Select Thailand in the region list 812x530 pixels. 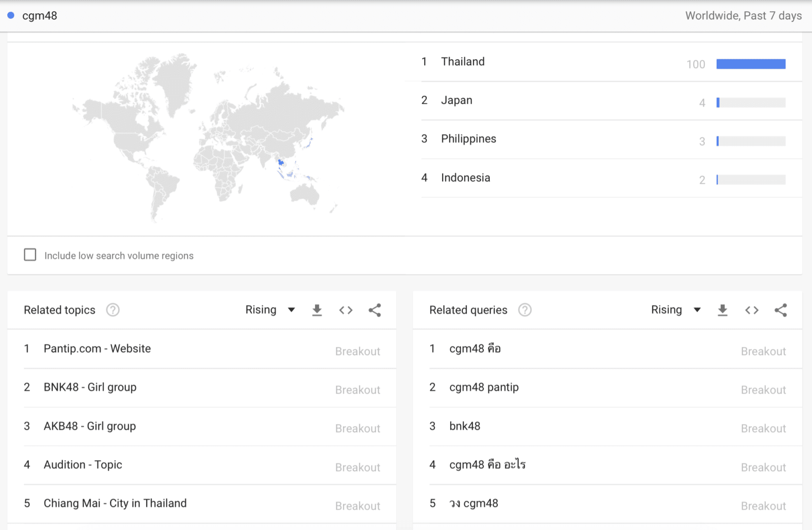pos(462,62)
